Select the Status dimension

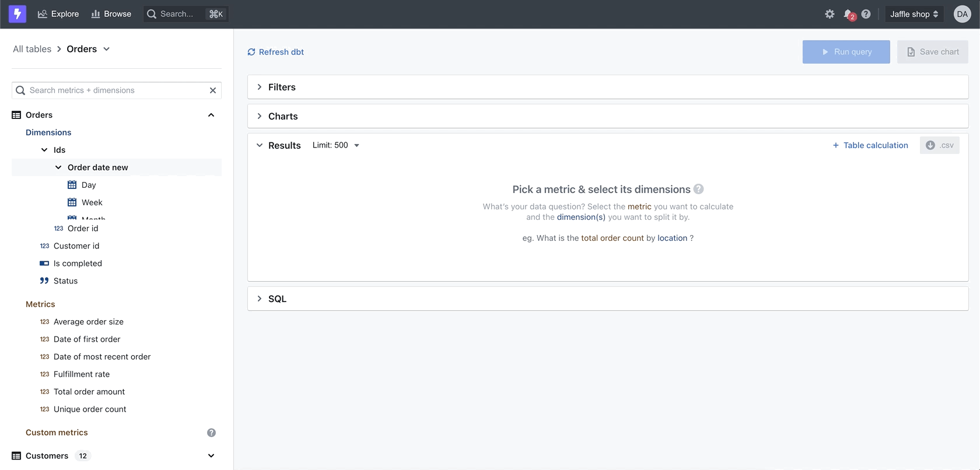pyautogui.click(x=65, y=281)
